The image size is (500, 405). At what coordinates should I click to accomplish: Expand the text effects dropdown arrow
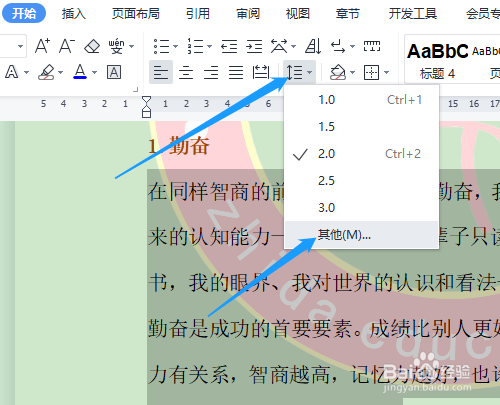[x=26, y=72]
